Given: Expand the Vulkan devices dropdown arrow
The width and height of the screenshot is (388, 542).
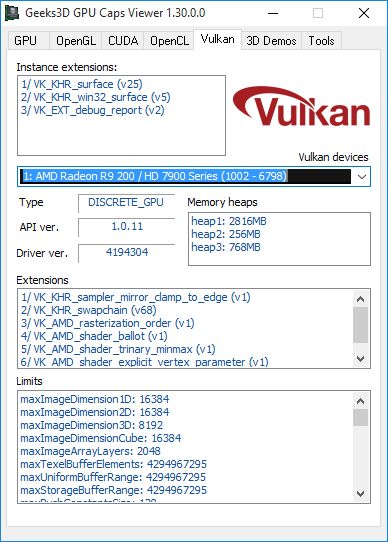Looking at the screenshot, I should [361, 177].
